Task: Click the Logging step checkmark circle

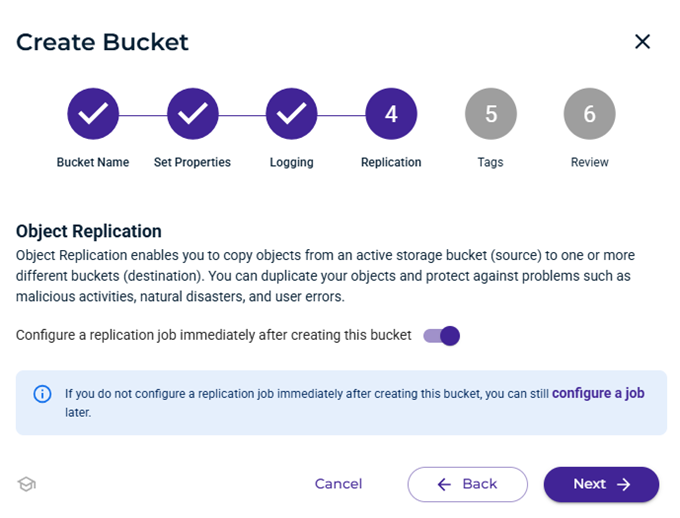Action: (291, 114)
